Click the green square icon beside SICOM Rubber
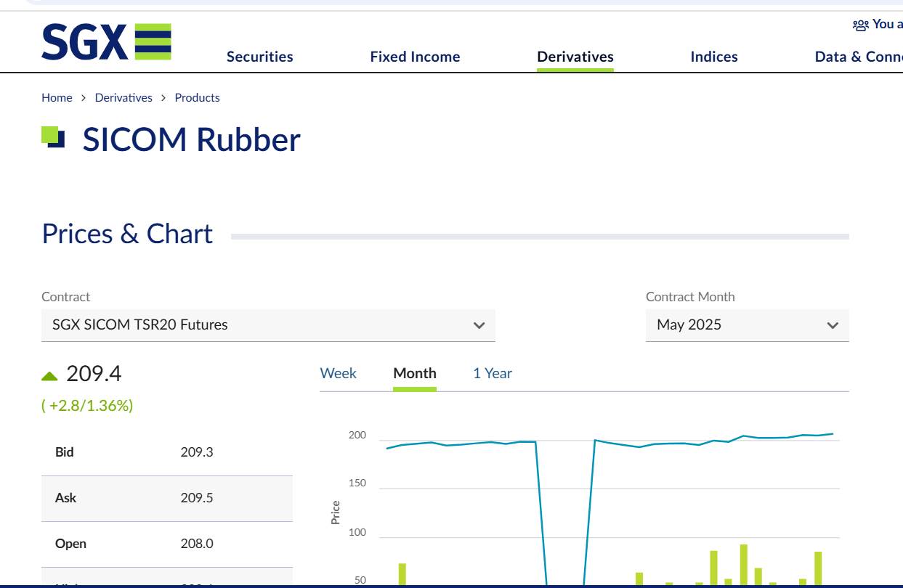Image resolution: width=903 pixels, height=588 pixels. point(53,136)
